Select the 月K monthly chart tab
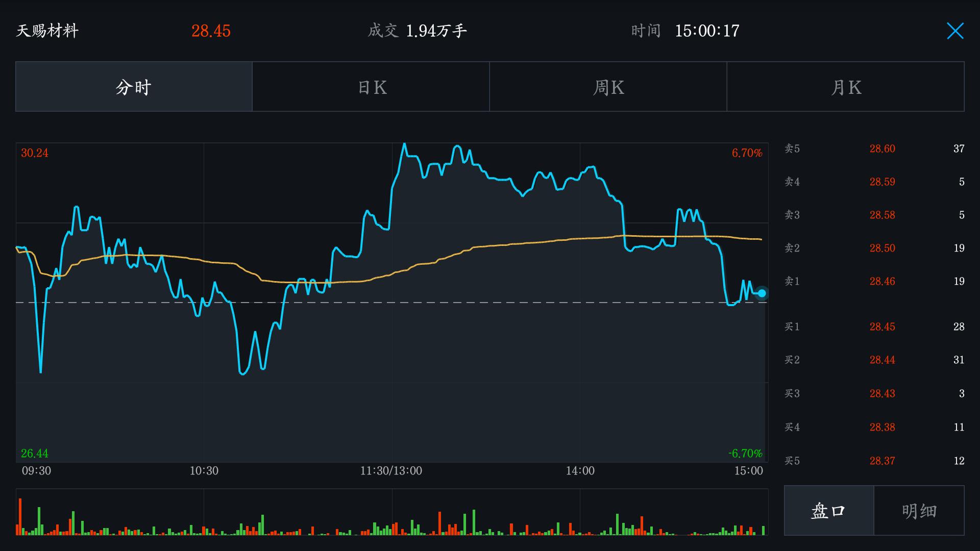Image resolution: width=980 pixels, height=551 pixels. (845, 87)
